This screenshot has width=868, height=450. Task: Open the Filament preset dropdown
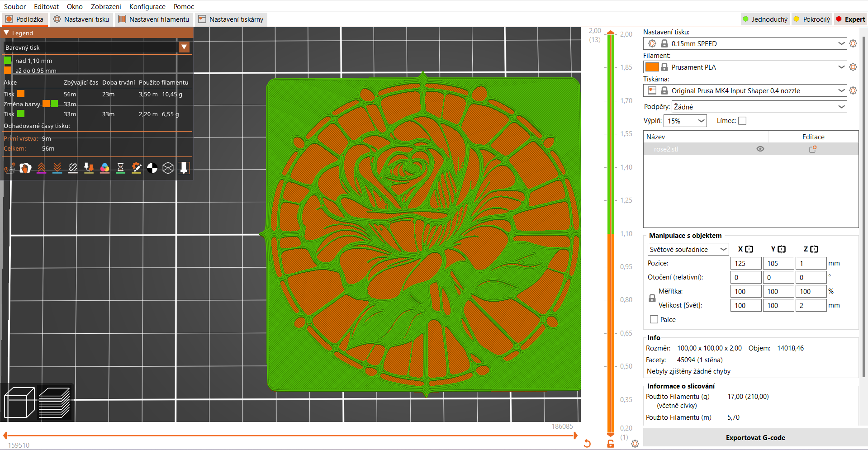pyautogui.click(x=745, y=67)
